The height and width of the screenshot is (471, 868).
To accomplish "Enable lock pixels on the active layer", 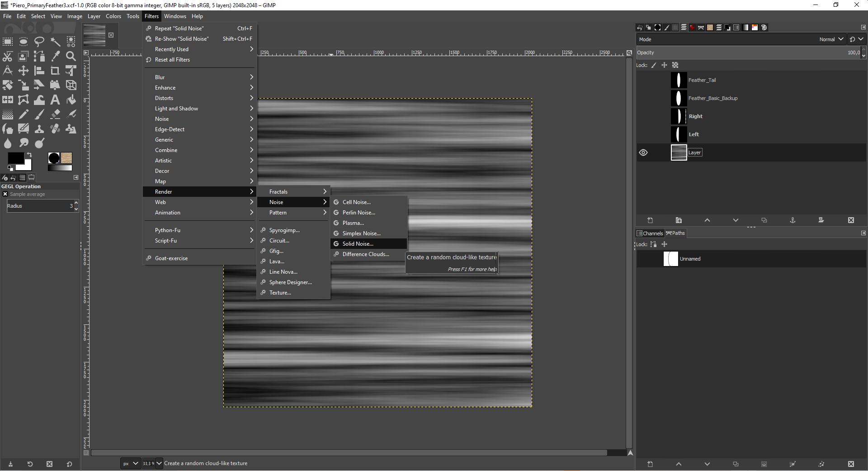I will [x=653, y=65].
